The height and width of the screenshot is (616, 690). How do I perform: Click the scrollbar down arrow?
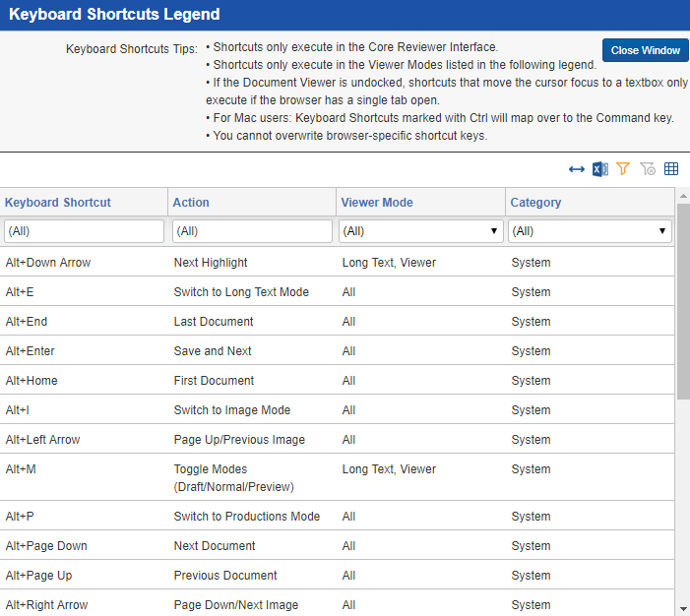click(683, 609)
